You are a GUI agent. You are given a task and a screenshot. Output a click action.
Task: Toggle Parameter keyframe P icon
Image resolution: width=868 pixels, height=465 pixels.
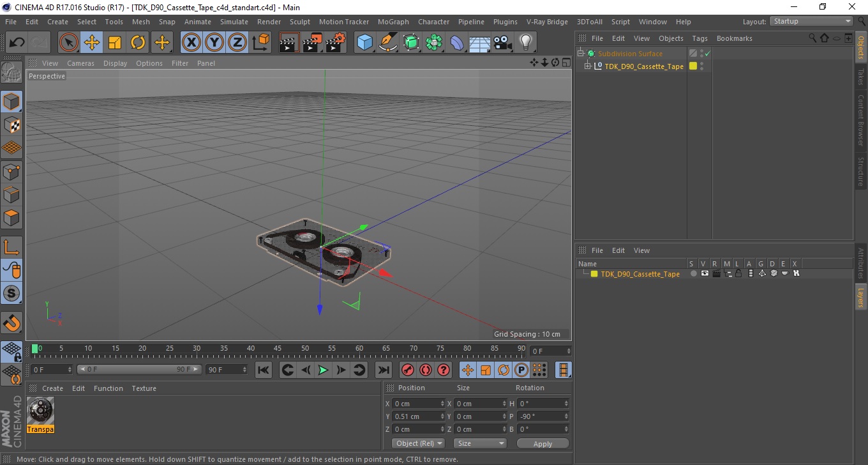521,370
